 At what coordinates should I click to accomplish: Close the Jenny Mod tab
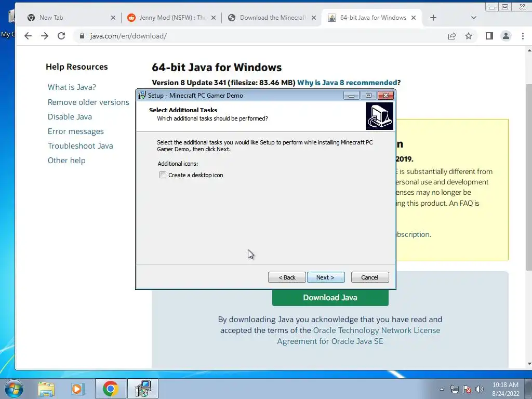point(214,18)
